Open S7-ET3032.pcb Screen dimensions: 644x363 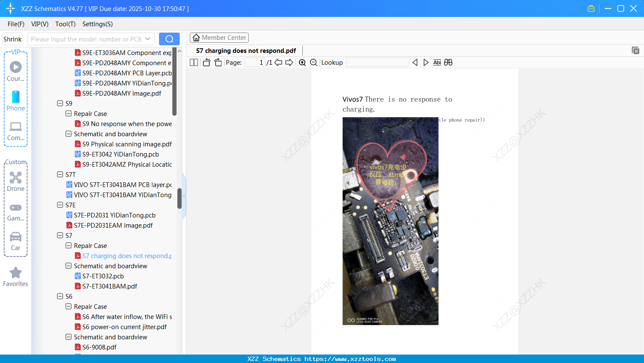click(99, 276)
